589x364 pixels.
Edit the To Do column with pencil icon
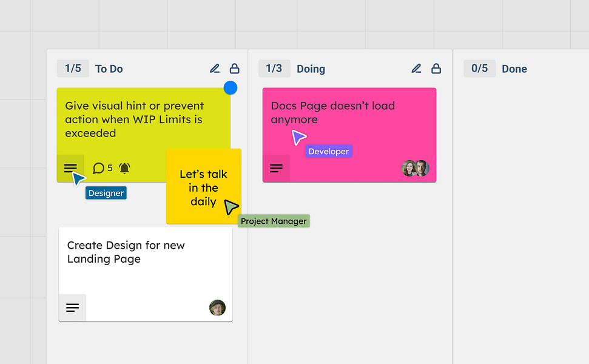pos(215,69)
